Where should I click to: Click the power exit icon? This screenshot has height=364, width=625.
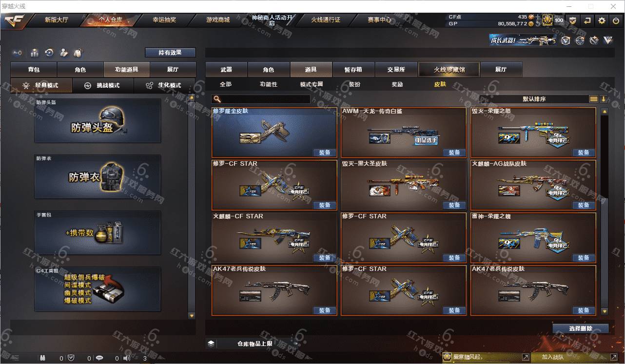615,20
